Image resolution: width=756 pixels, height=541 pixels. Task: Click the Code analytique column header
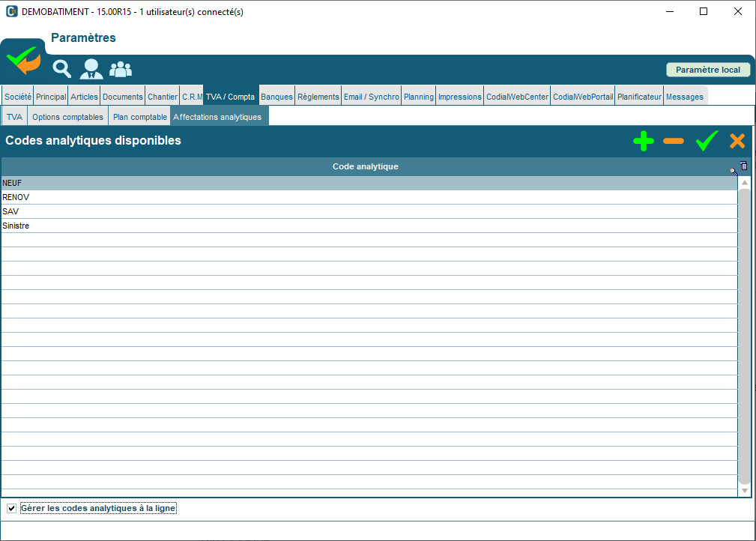(365, 166)
